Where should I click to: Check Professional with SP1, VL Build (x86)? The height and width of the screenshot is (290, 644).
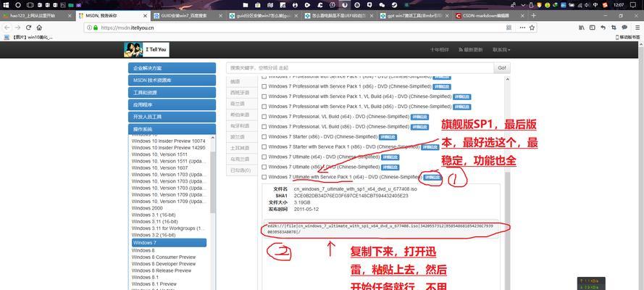coord(264,107)
